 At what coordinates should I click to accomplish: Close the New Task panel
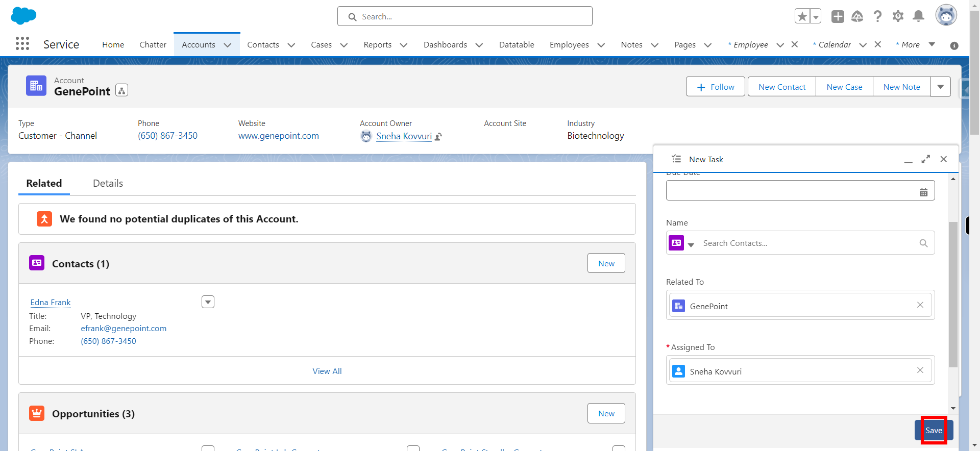pos(943,159)
